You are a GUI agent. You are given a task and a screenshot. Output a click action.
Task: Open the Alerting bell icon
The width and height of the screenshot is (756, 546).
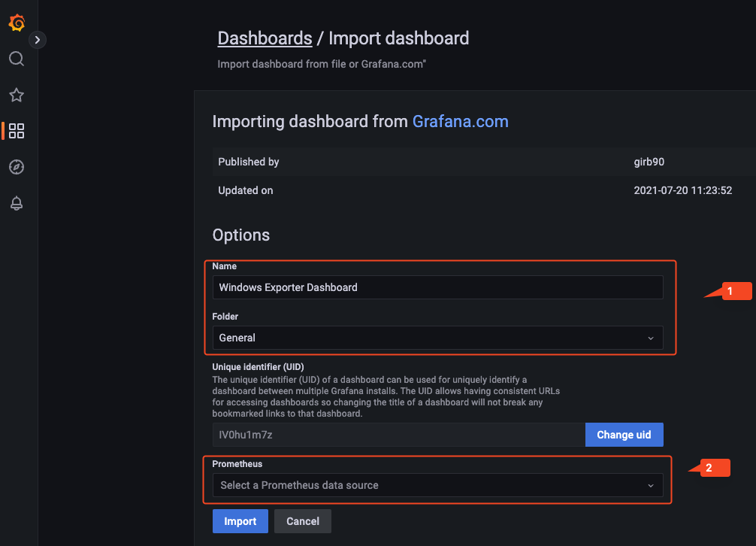click(x=17, y=203)
